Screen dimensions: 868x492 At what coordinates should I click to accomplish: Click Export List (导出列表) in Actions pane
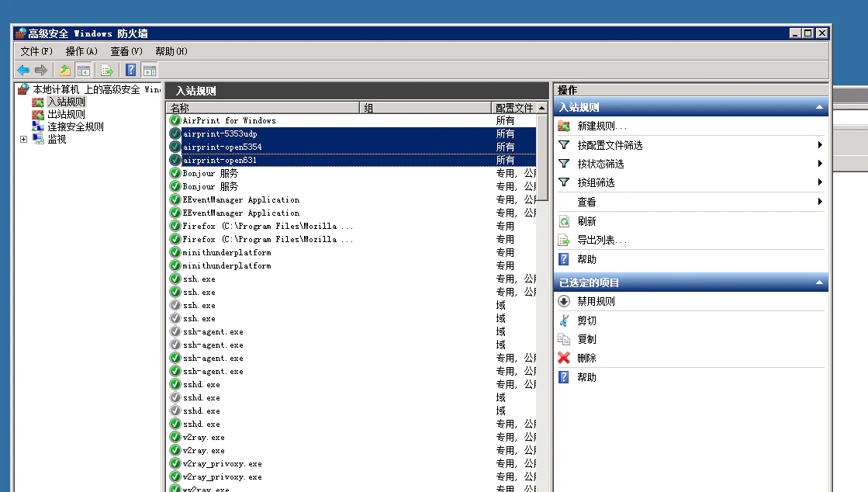(602, 241)
